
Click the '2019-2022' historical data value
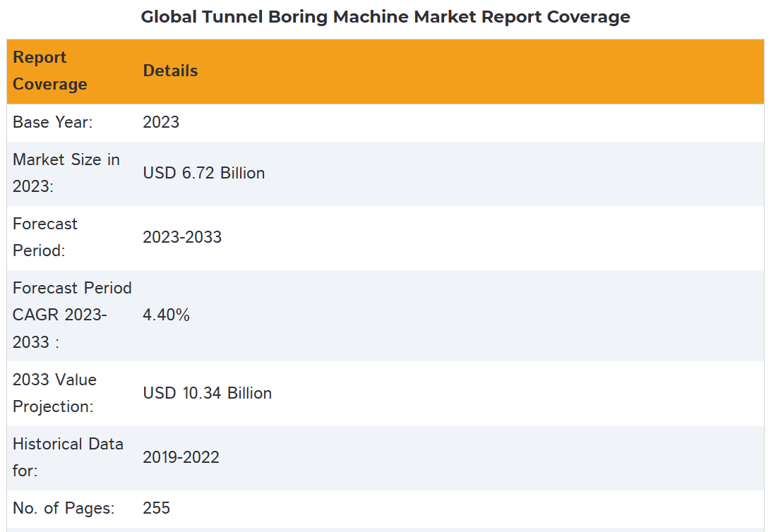click(x=181, y=457)
